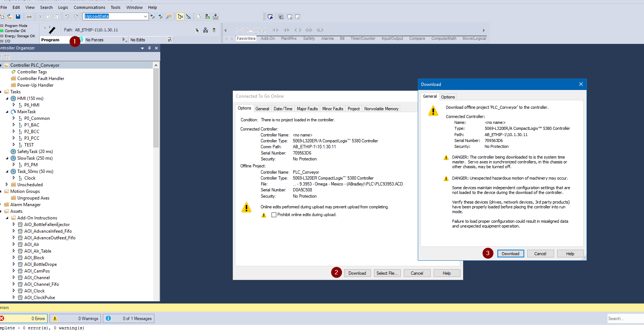Viewport: 644px width, 333px height.
Task: Click the Verify Controller icon
Action: pyautogui.click(x=207, y=17)
